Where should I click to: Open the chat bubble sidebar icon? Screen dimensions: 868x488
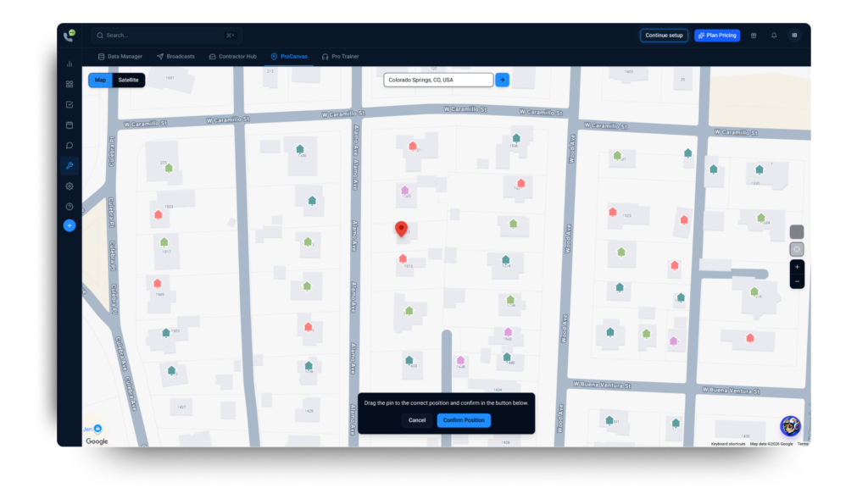coord(70,146)
